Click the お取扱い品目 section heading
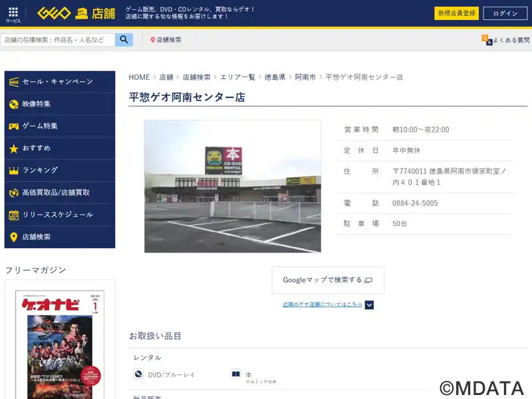The width and height of the screenshot is (532, 399). (155, 336)
